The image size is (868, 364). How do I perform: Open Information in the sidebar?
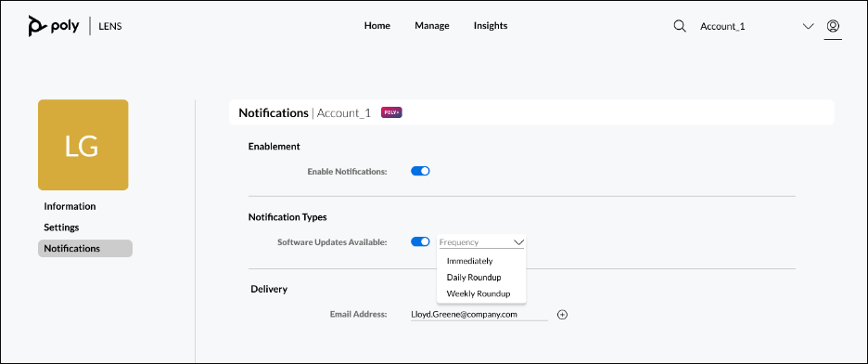click(70, 206)
